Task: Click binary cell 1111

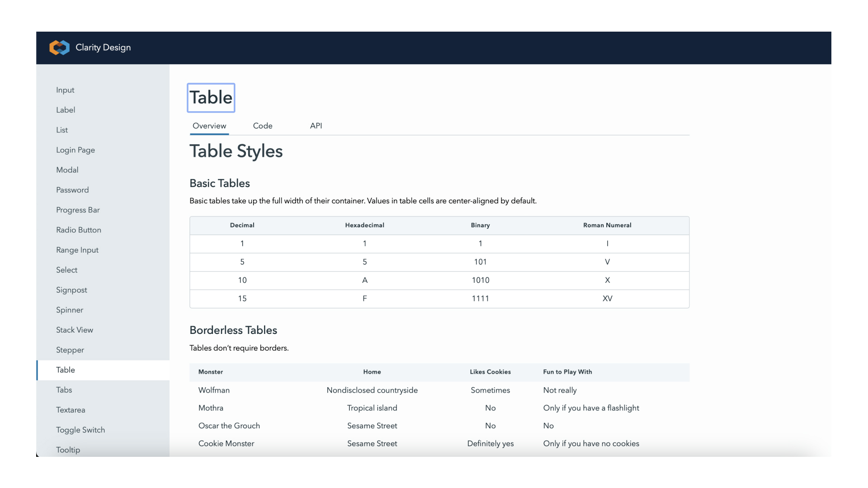Action: click(480, 299)
